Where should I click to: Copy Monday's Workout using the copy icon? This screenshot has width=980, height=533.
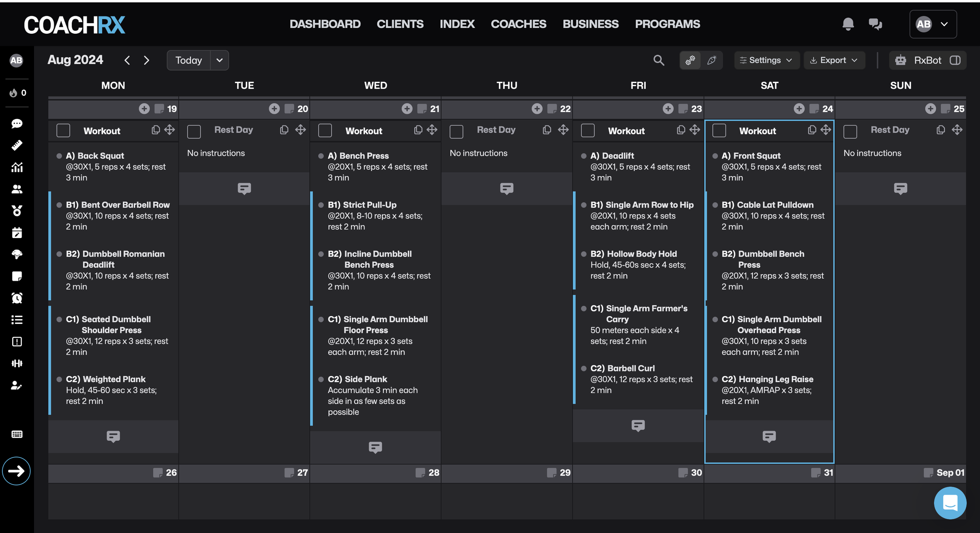pyautogui.click(x=156, y=130)
